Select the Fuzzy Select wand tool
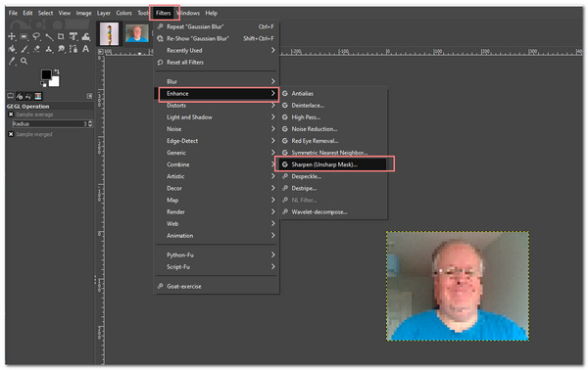The height and width of the screenshot is (370, 588). click(49, 36)
